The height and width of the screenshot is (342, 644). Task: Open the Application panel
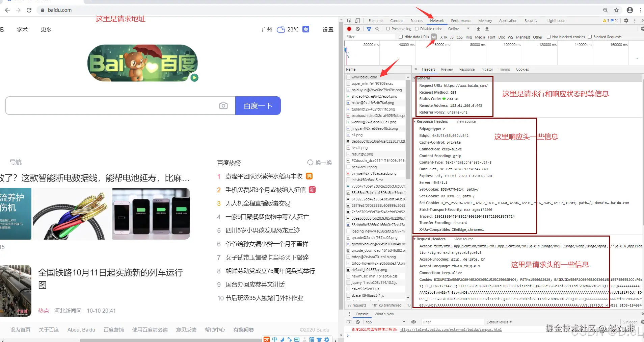click(x=508, y=20)
